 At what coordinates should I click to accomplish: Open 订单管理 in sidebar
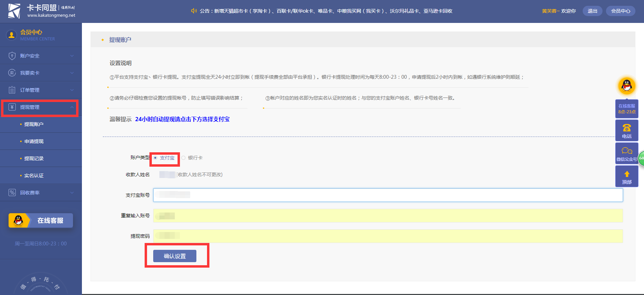[x=41, y=90]
